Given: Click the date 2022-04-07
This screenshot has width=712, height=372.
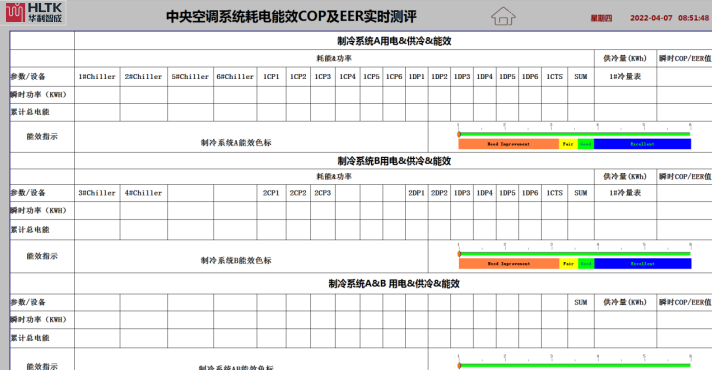Looking at the screenshot, I should click(x=651, y=18).
